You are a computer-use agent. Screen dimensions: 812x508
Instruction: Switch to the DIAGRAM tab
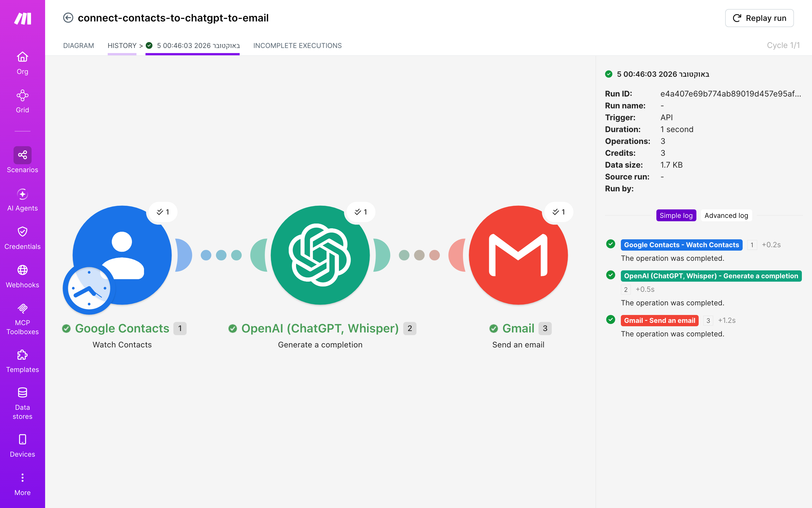click(78, 46)
